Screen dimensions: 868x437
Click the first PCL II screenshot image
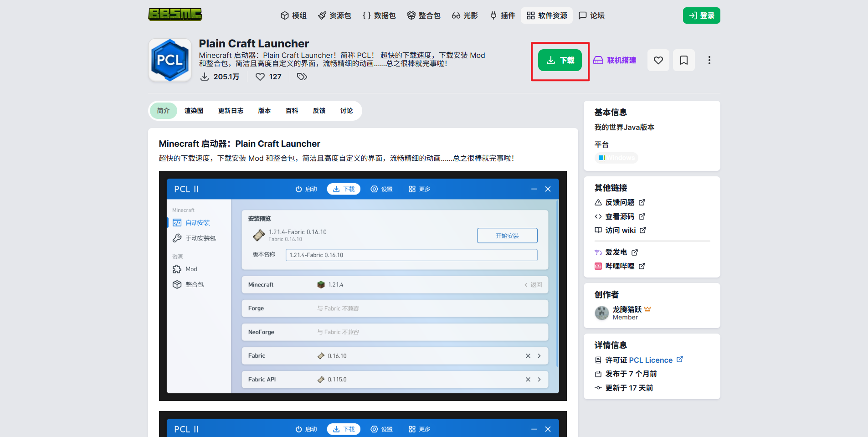[x=363, y=286]
